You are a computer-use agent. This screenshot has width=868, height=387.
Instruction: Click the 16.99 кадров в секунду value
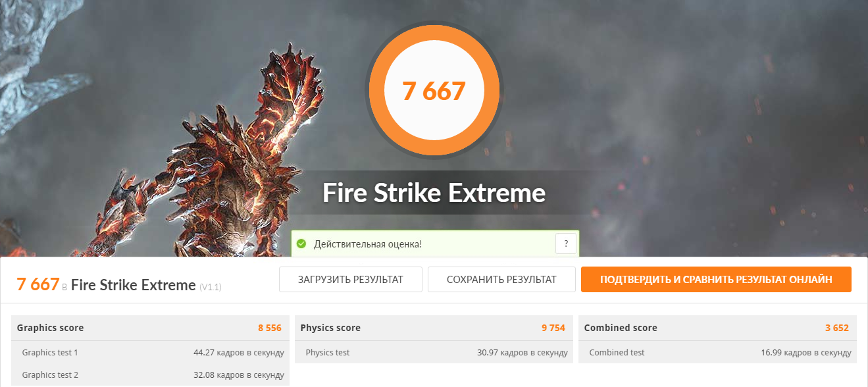click(x=806, y=353)
